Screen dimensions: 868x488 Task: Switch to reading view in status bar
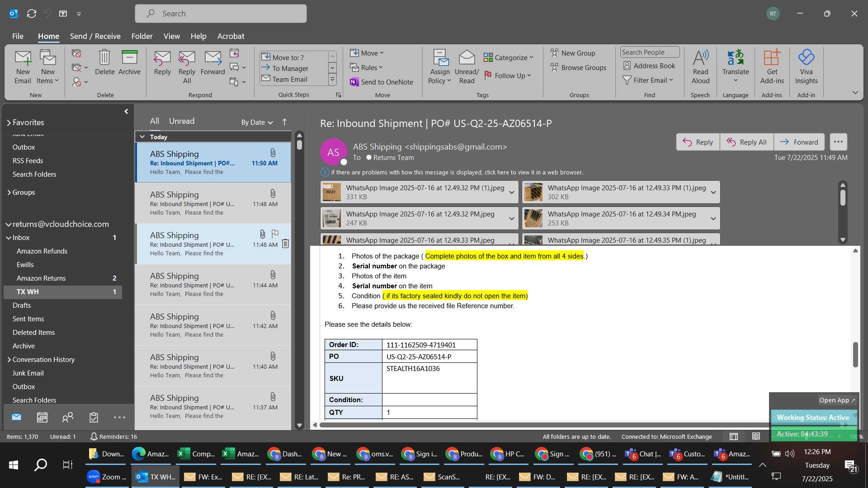click(x=755, y=436)
